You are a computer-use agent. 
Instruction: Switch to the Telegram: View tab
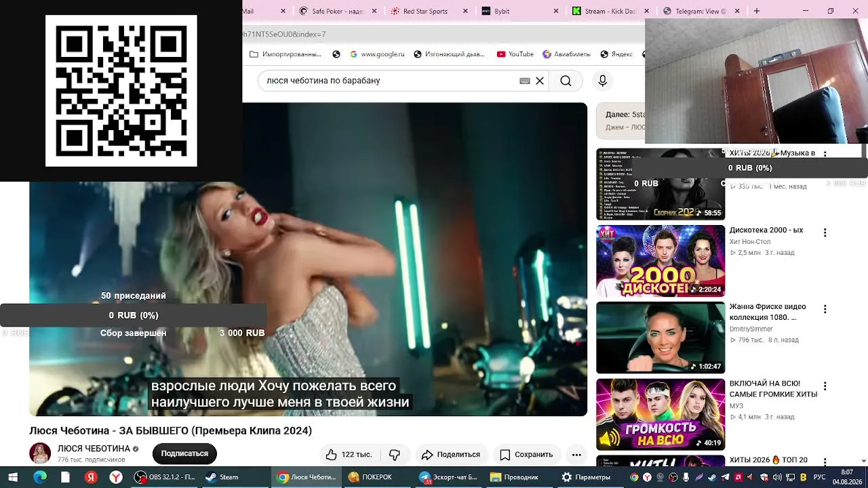pyautogui.click(x=703, y=11)
